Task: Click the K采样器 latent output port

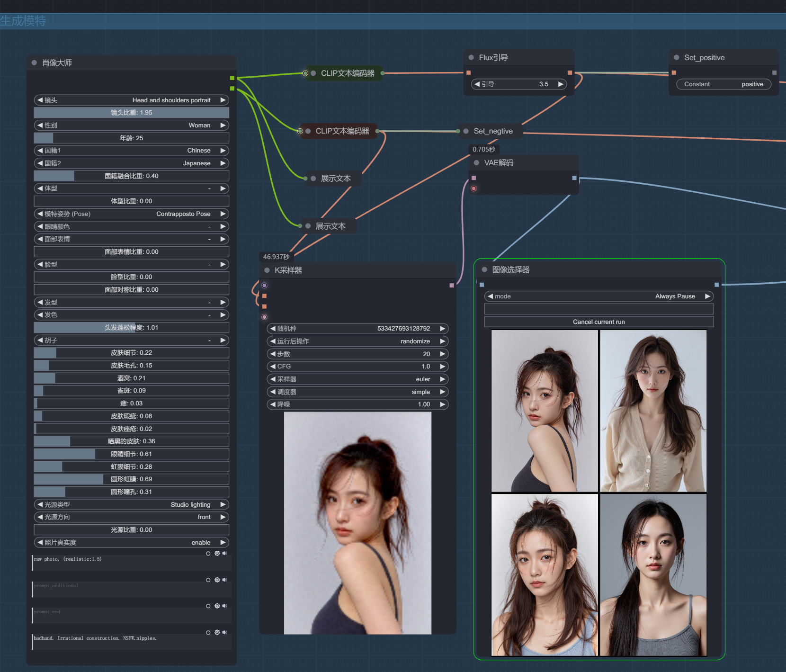Action: tap(452, 285)
